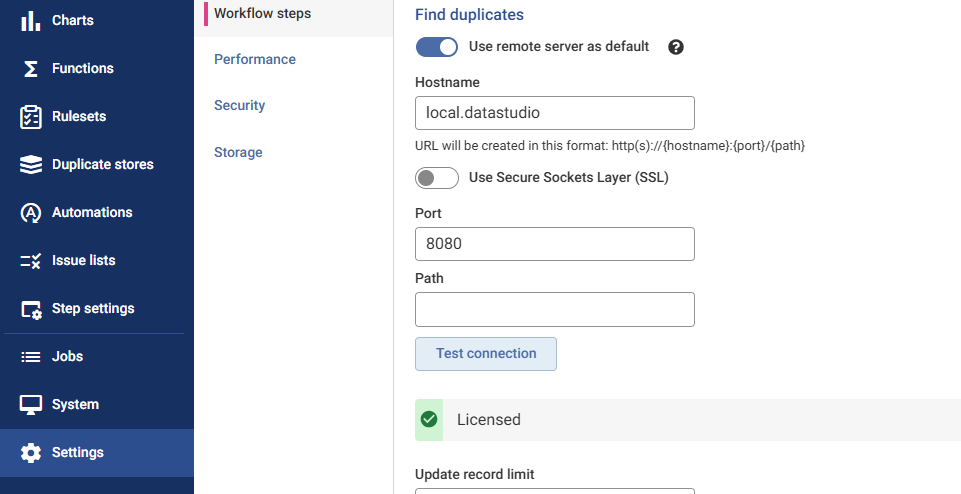The image size is (961, 494).
Task: Click the Functions sigma icon
Action: point(31,68)
